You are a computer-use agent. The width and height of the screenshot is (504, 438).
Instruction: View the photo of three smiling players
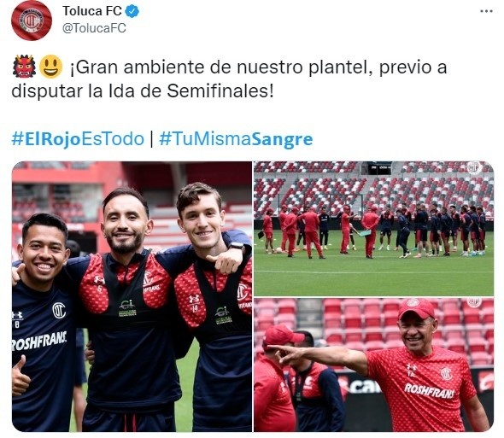pos(132,296)
